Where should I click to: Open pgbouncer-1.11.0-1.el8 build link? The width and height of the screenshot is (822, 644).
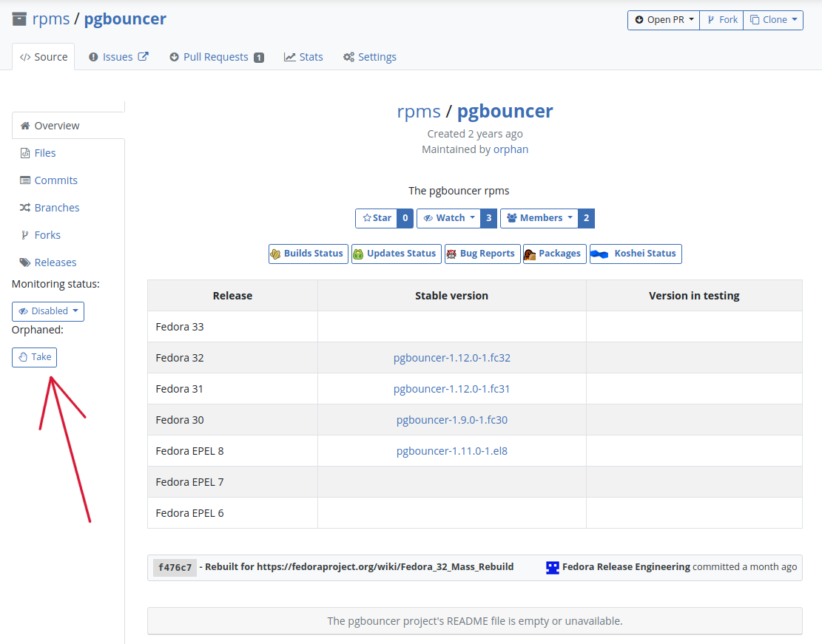(452, 450)
